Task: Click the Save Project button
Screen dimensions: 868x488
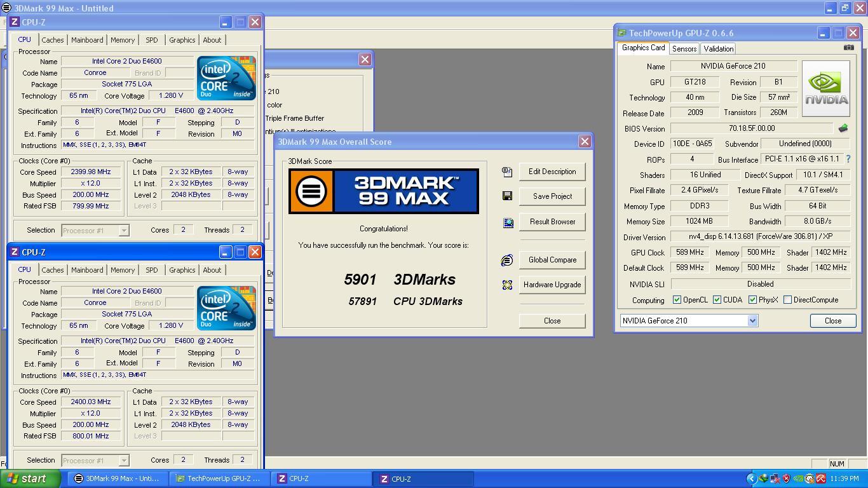Action: [552, 196]
